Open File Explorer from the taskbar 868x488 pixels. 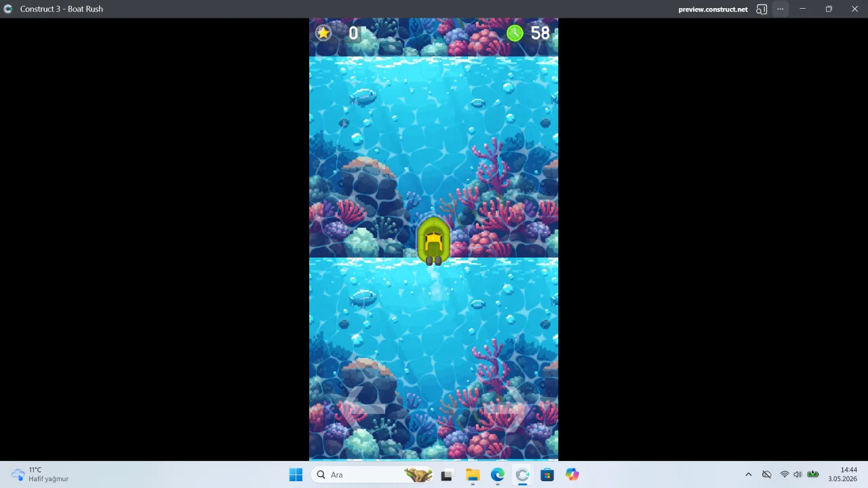click(x=472, y=475)
